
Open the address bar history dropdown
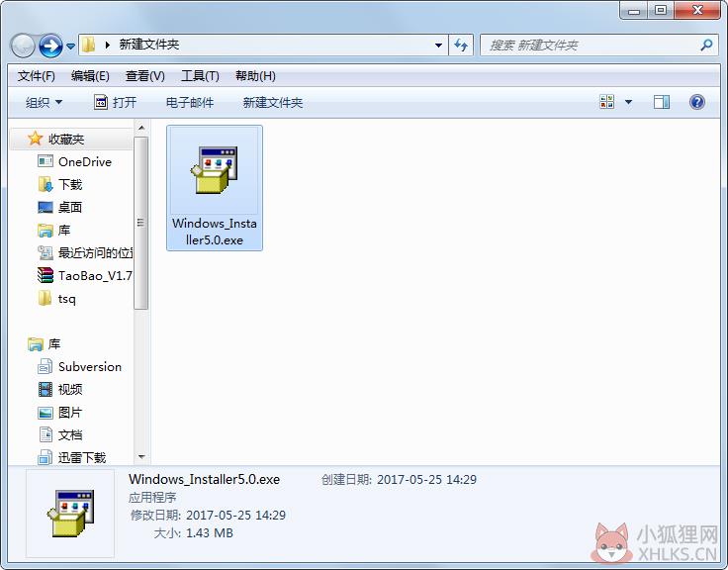pos(438,46)
